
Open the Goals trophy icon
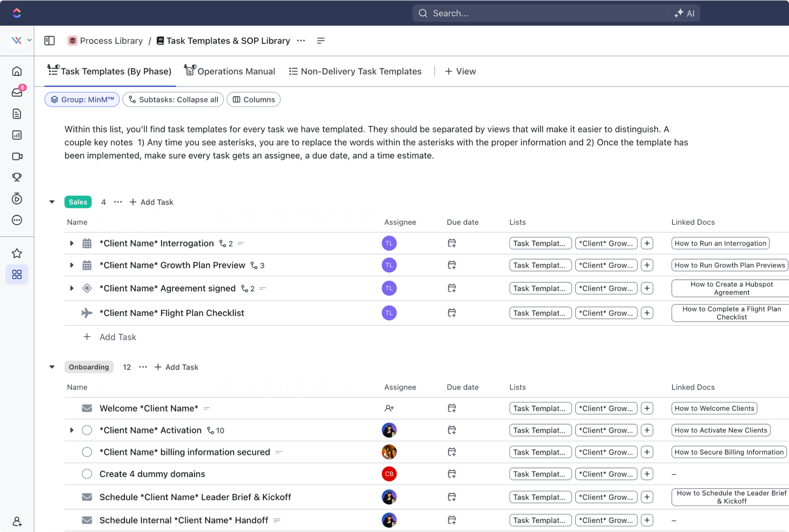point(17,177)
